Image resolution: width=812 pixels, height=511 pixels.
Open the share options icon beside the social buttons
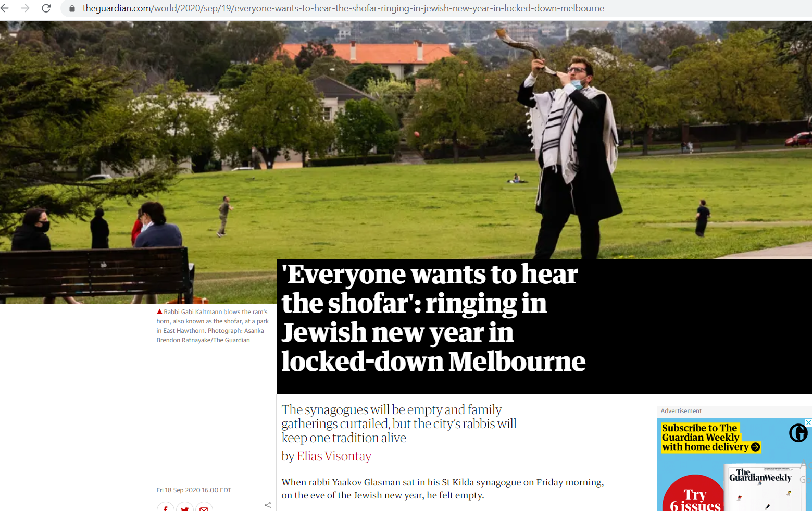coord(267,505)
